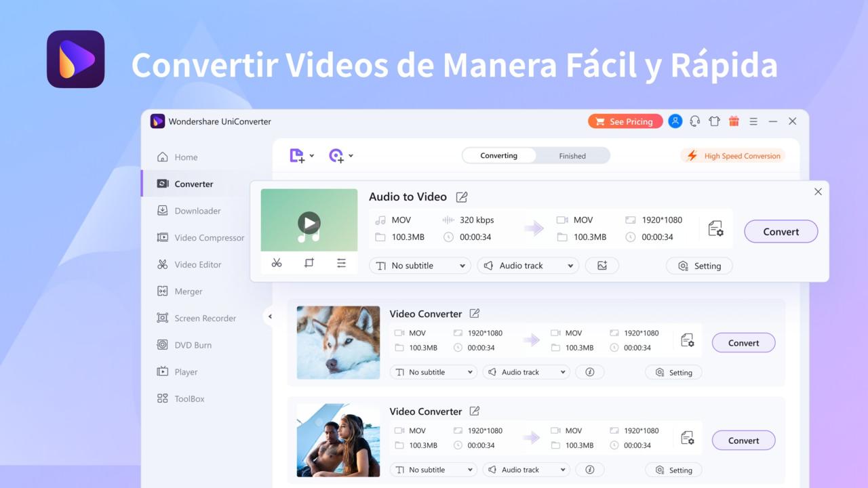Open the customer support headset icon

694,121
